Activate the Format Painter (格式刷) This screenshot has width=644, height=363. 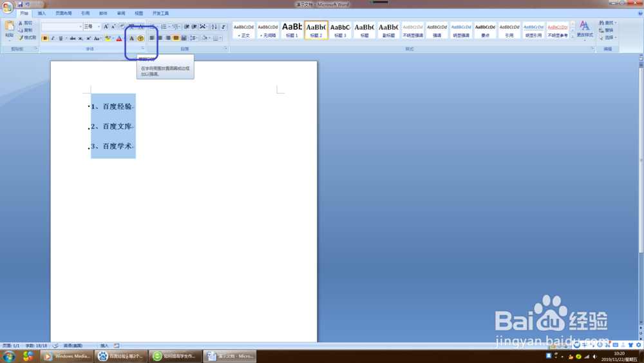[x=27, y=37]
